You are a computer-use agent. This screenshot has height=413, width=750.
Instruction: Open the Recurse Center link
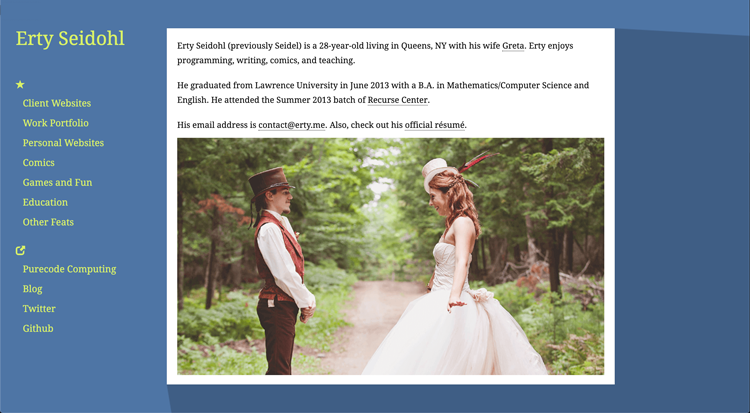(397, 100)
